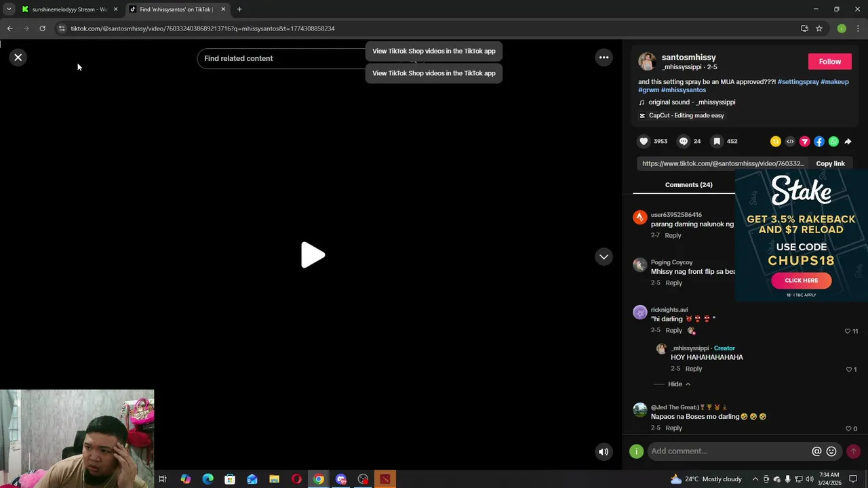Open the #settingspray hashtag
868x488 pixels.
click(798, 82)
